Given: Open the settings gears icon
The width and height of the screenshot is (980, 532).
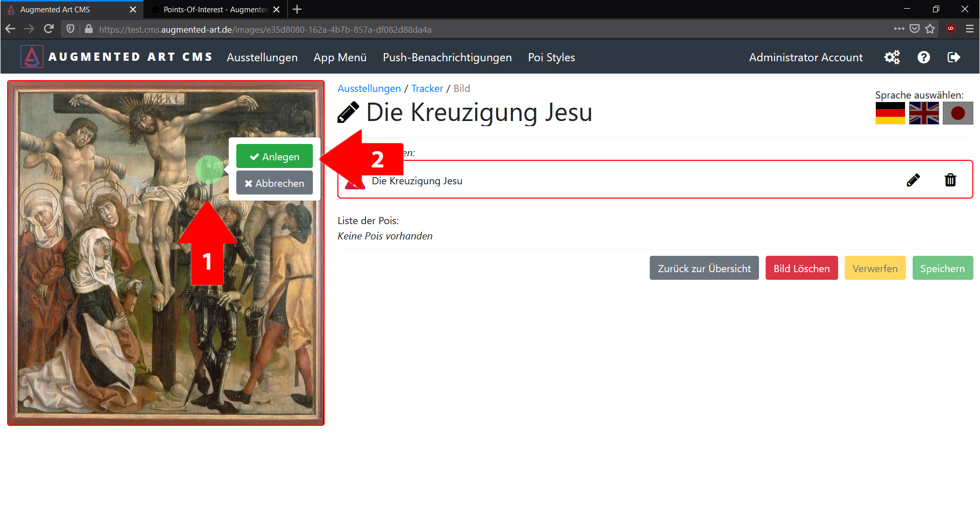Looking at the screenshot, I should (x=892, y=57).
